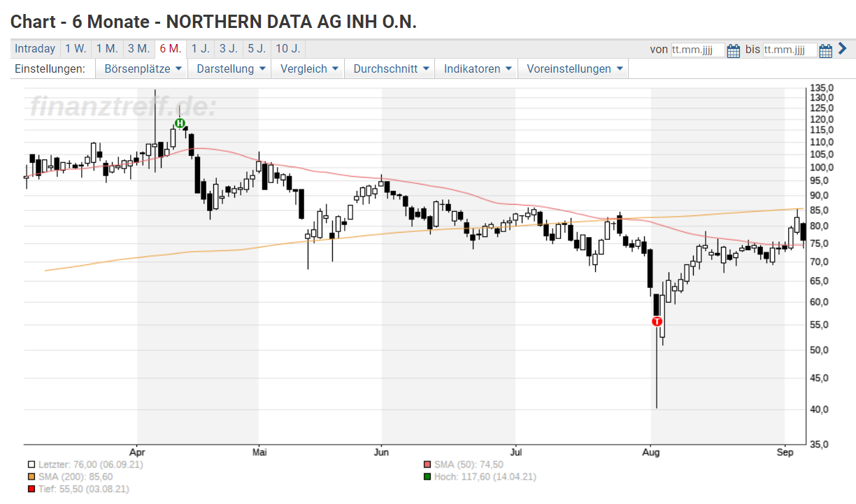856x504 pixels.
Task: Open the calendar picker for the 'bis' date
Action: (x=825, y=50)
